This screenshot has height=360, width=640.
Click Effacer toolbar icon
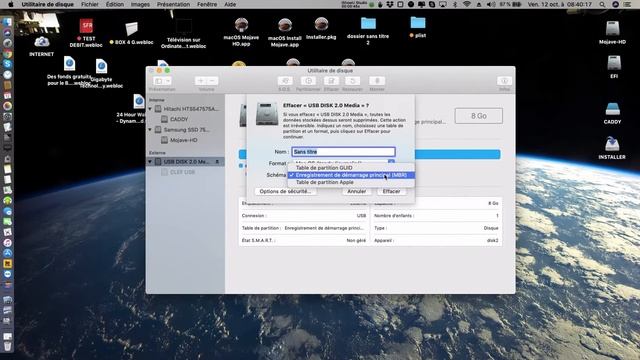331,81
